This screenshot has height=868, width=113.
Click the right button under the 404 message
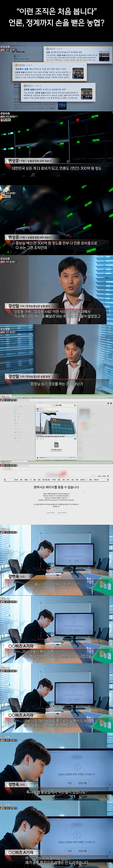pos(62,512)
